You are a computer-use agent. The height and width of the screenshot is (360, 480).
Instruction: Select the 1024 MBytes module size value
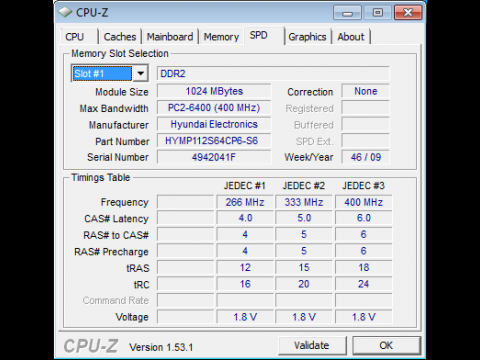click(214, 91)
